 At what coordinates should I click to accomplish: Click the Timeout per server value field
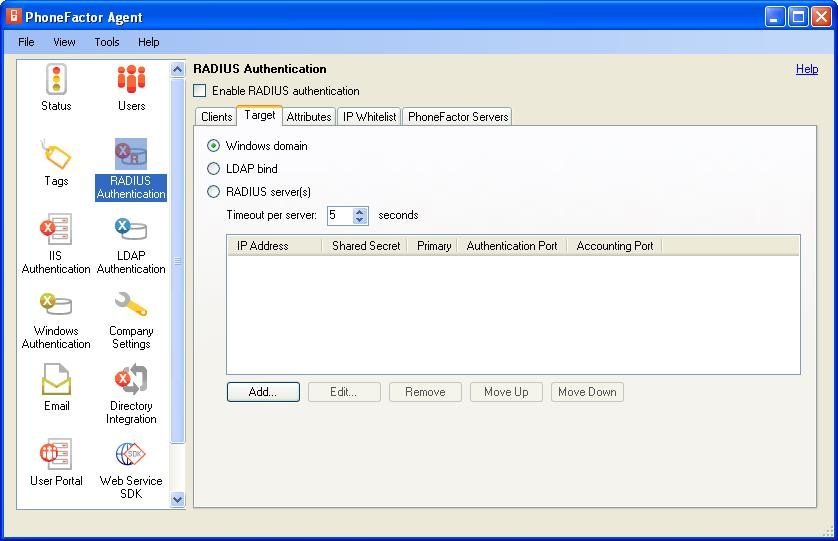click(340, 215)
